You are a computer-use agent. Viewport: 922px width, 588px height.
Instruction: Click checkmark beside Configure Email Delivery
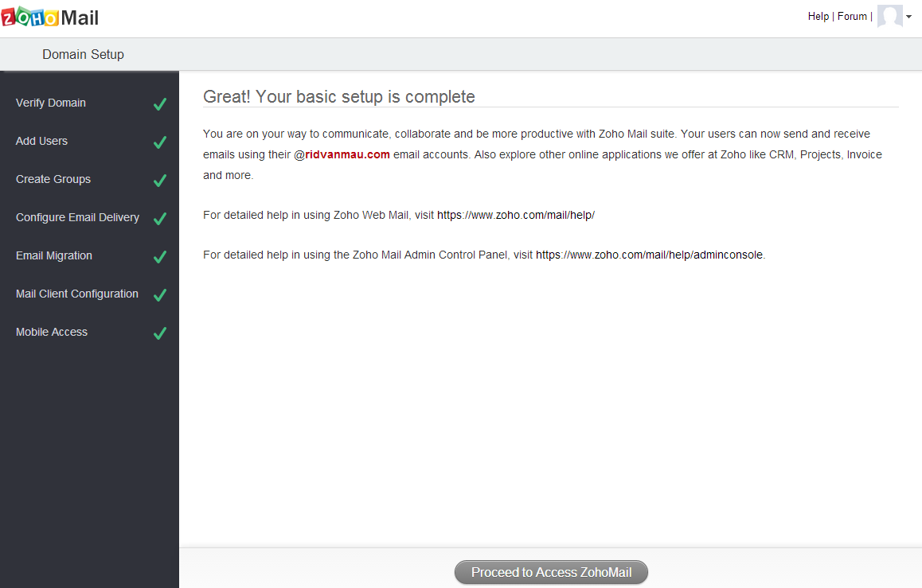point(160,219)
